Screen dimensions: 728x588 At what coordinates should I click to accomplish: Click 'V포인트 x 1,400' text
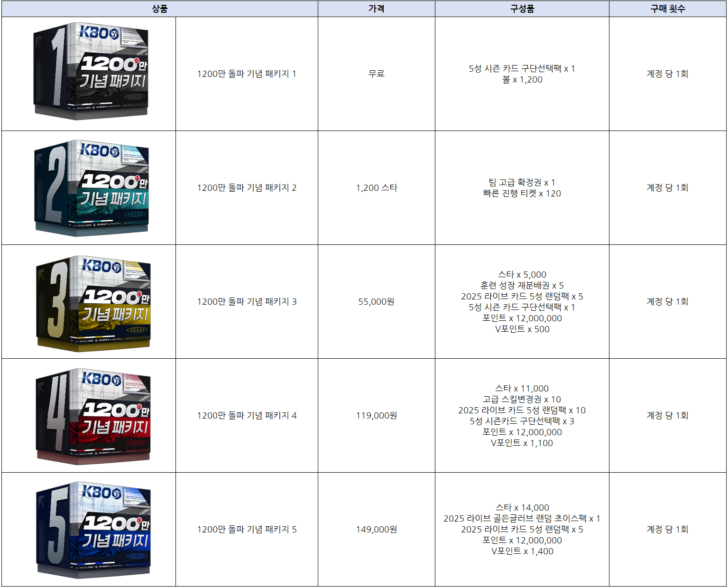(522, 551)
